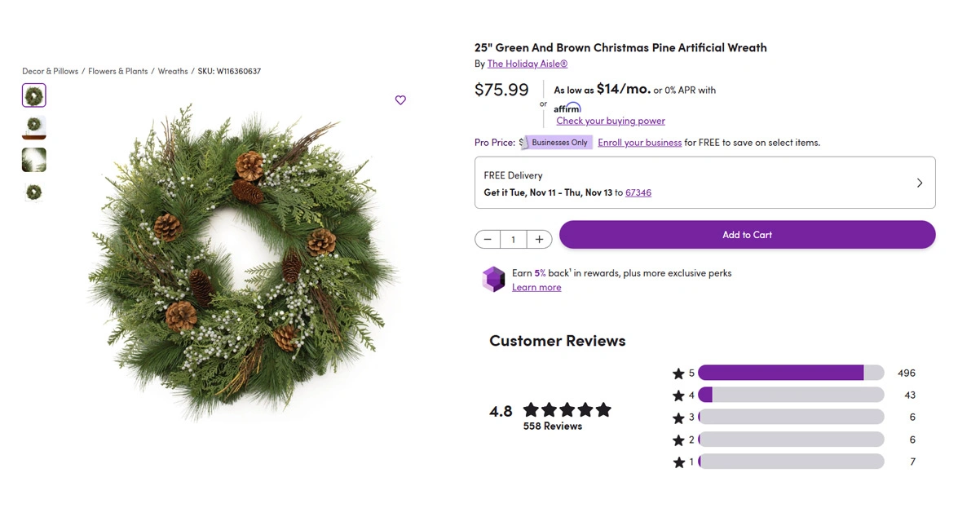Go to the Wreaths breadcrumb category
Image resolution: width=980 pixels, height=517 pixels.
pos(173,71)
